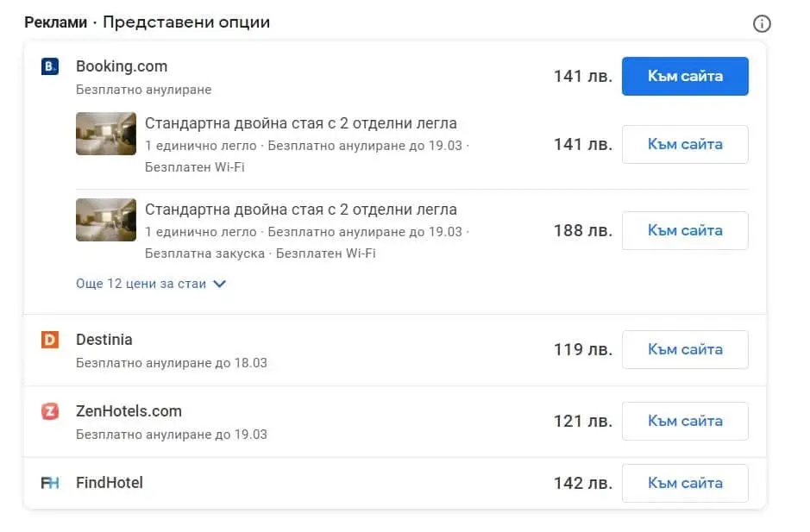This screenshot has height=532, width=810.
Task: Click the ZenHotels red Z icon
Action: point(49,411)
